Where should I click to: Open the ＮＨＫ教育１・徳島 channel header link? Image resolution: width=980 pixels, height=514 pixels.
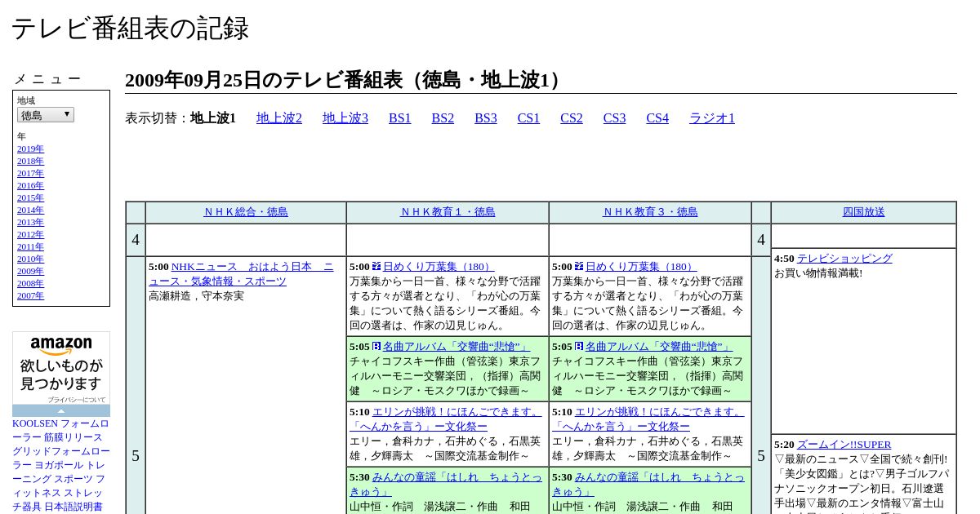coord(448,212)
